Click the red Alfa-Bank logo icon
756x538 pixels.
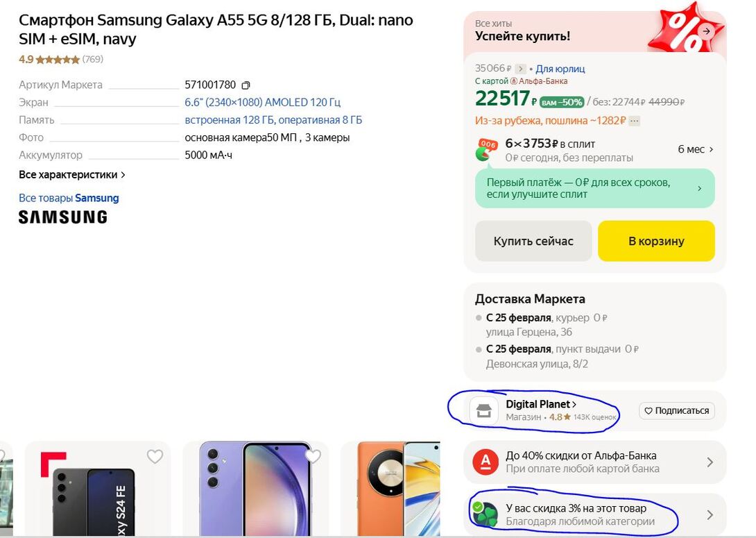click(x=485, y=462)
